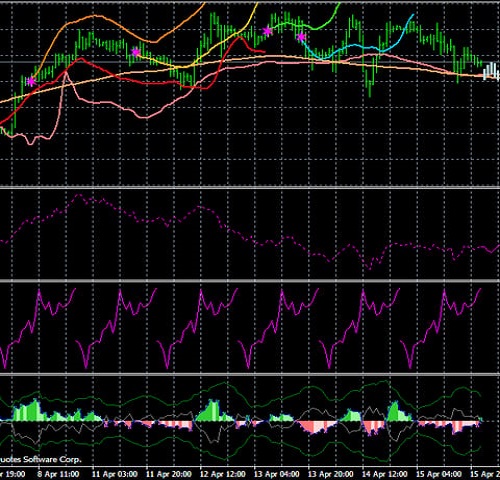Viewport: 500px width, 480px height.
Task: Select the separator above the histogram indicator window
Action: pos(250,374)
